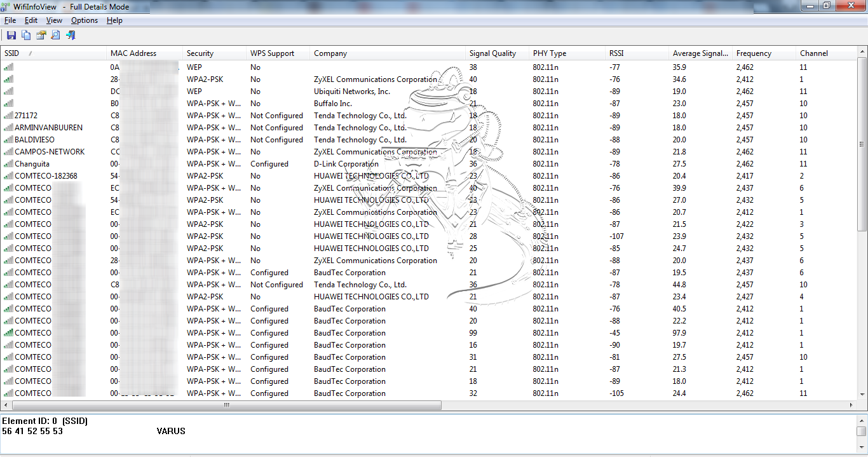Select the COMTECO-182368 network row
This screenshot has height=457, width=868.
tap(429, 176)
